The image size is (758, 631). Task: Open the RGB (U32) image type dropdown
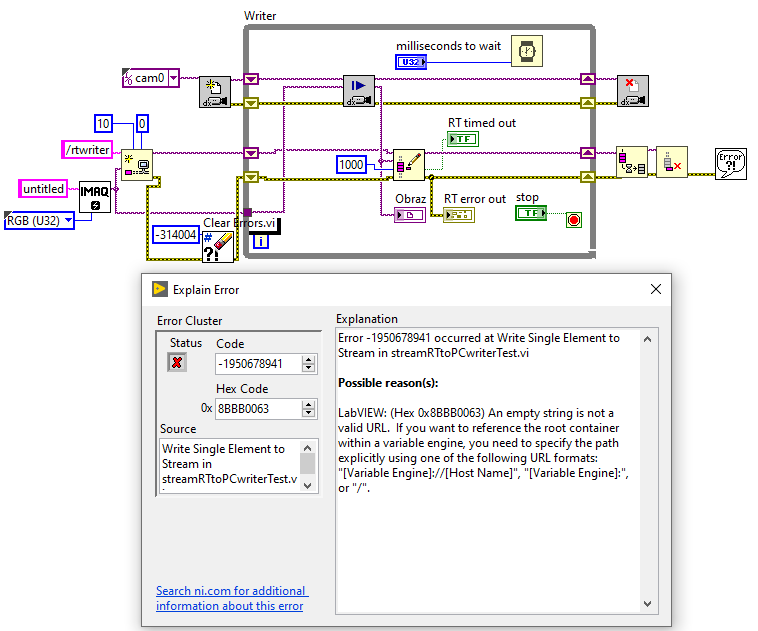click(x=69, y=220)
